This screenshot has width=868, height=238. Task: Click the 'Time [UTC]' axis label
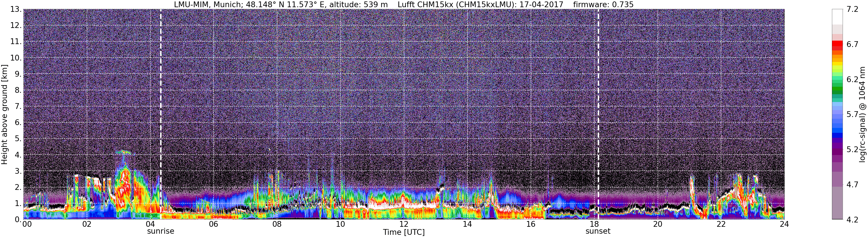pos(404,232)
